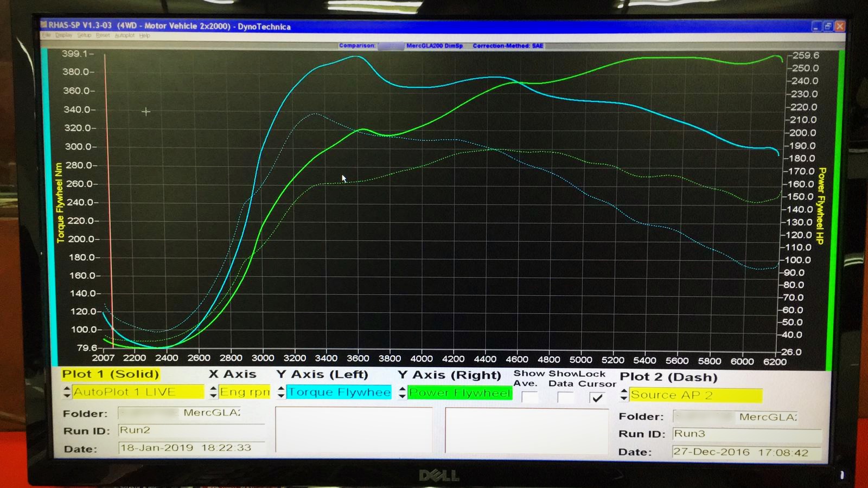Click the crosshair cursor marker on the graph
This screenshot has height=488, width=868.
pyautogui.click(x=146, y=112)
